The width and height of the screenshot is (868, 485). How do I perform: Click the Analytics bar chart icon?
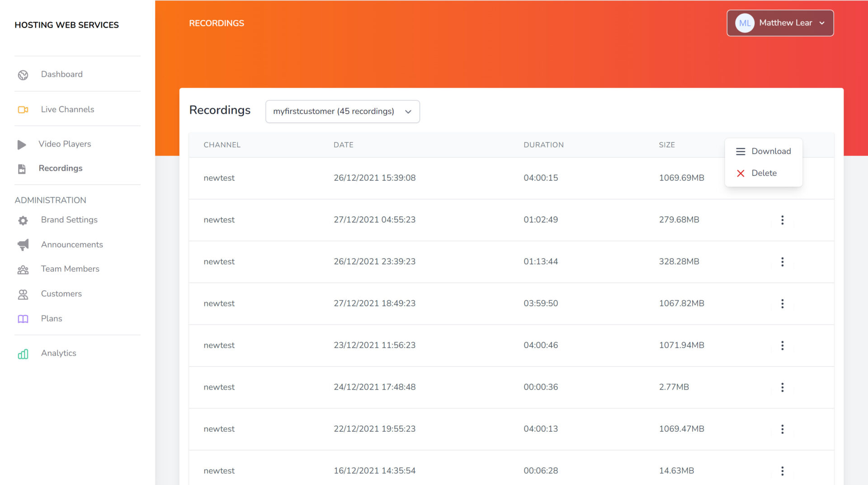pyautogui.click(x=23, y=354)
